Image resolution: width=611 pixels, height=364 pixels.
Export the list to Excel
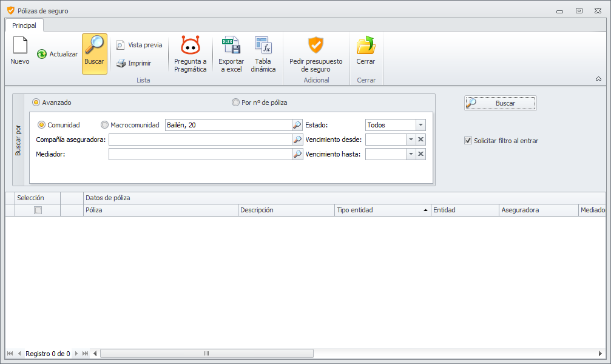(x=231, y=54)
